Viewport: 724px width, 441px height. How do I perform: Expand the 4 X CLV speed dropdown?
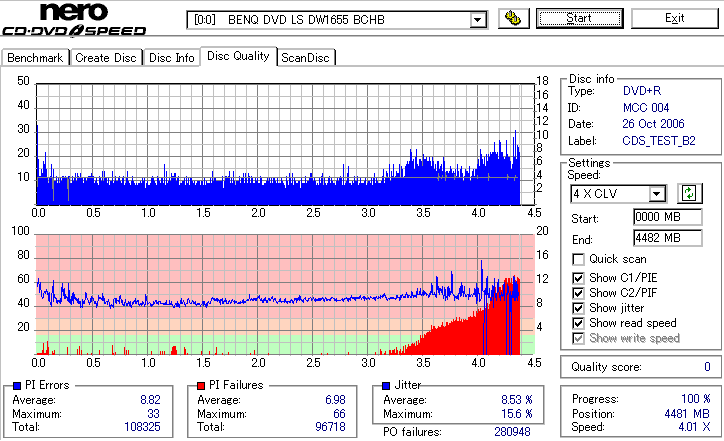(656, 193)
